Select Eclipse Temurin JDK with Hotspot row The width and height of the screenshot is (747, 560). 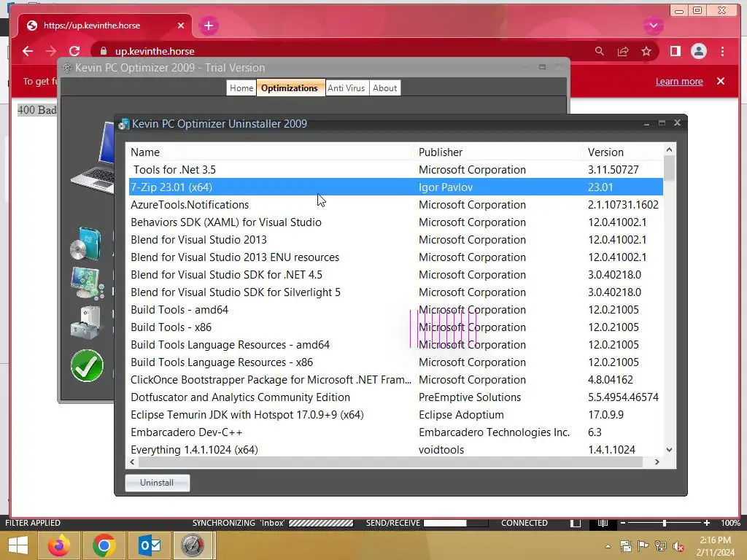[396, 415]
